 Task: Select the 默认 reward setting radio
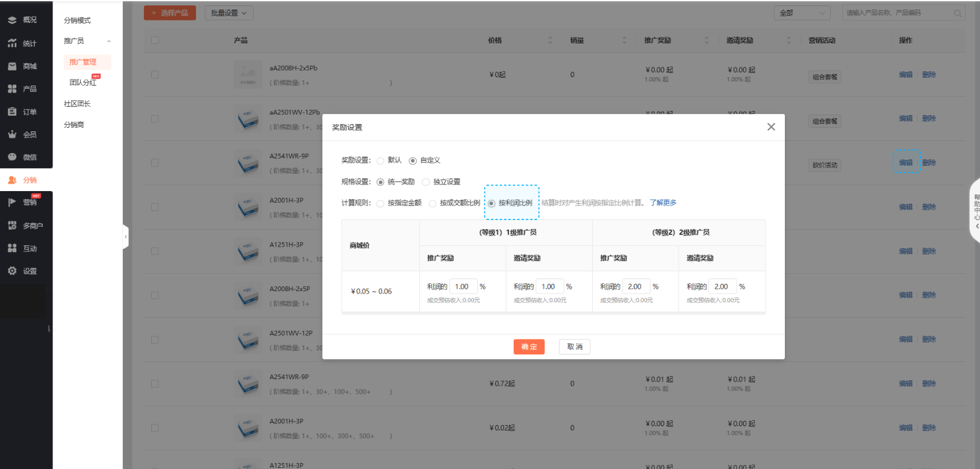[381, 161]
